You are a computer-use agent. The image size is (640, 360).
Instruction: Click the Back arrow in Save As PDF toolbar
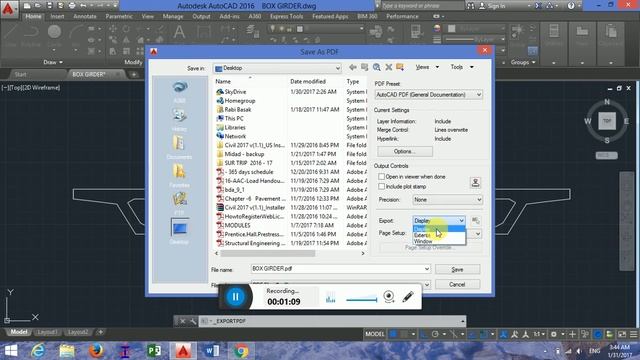(353, 67)
